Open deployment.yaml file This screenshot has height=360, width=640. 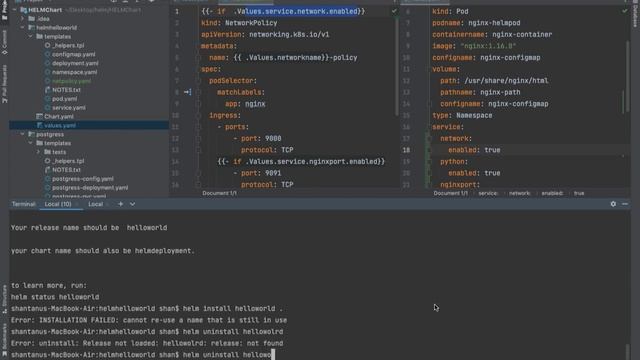coord(75,63)
